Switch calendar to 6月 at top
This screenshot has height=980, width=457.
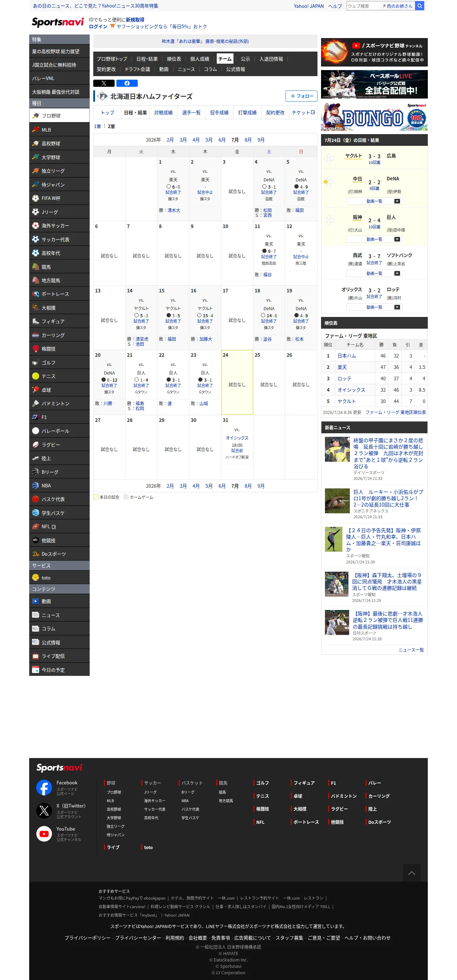pyautogui.click(x=222, y=140)
